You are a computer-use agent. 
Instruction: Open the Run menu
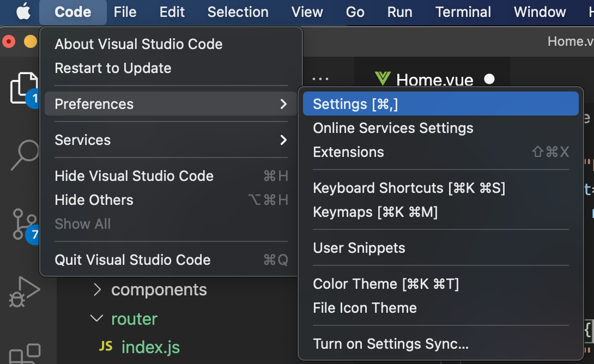(399, 12)
